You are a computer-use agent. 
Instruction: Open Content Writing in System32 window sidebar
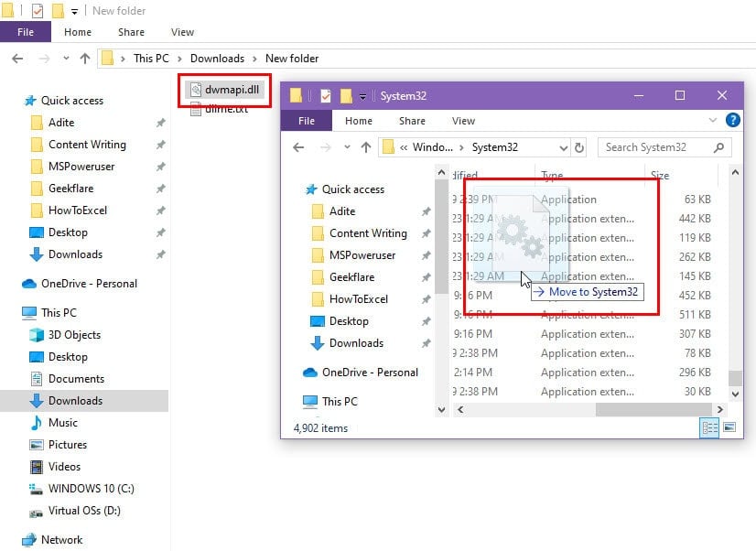point(368,233)
